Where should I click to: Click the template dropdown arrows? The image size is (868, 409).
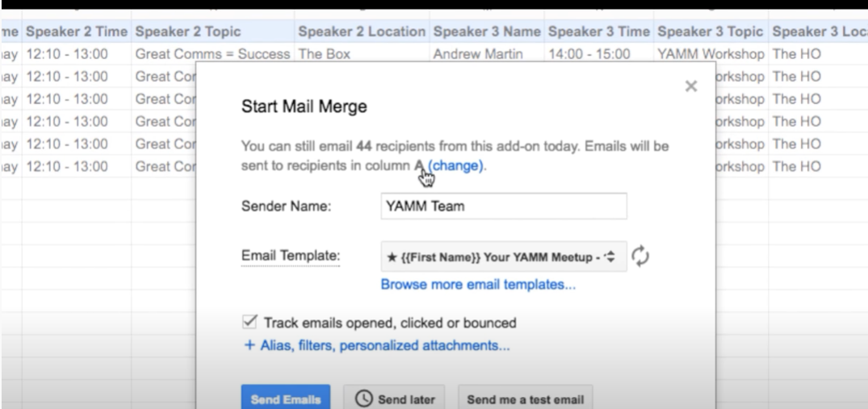coord(610,257)
